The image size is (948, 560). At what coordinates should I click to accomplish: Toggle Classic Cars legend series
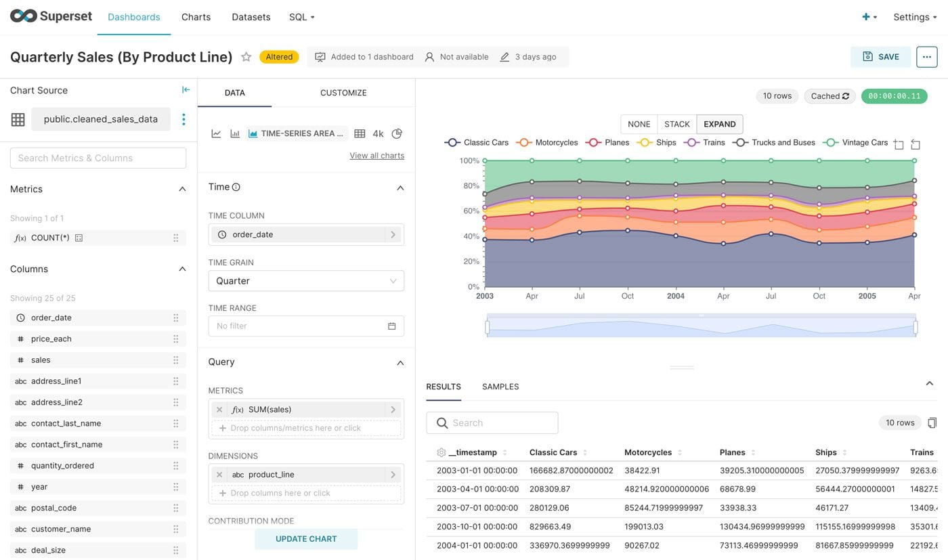[476, 142]
